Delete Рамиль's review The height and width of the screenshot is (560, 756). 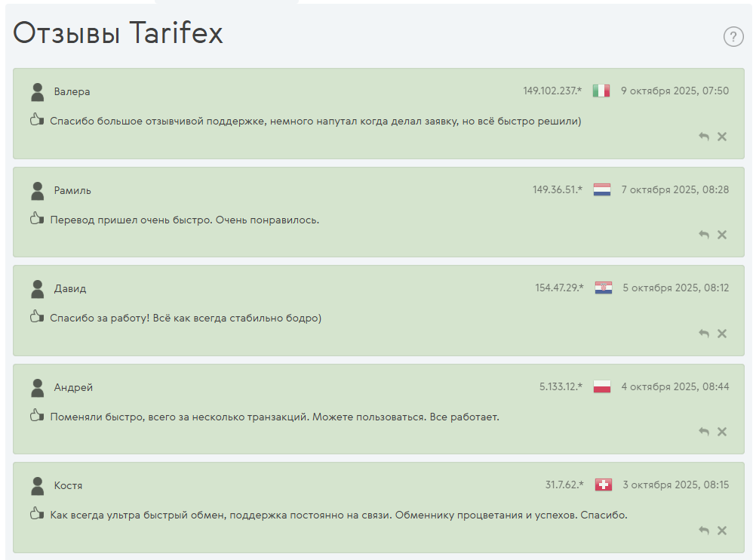click(722, 235)
